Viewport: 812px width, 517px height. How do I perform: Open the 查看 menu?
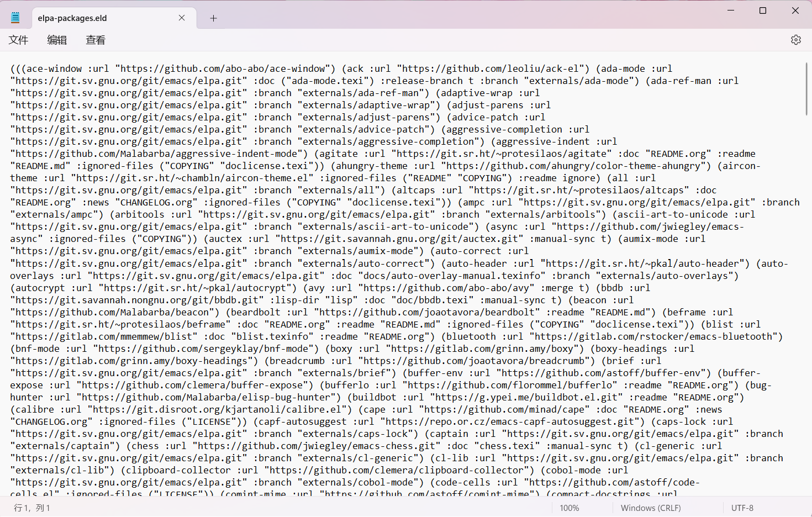(x=96, y=40)
